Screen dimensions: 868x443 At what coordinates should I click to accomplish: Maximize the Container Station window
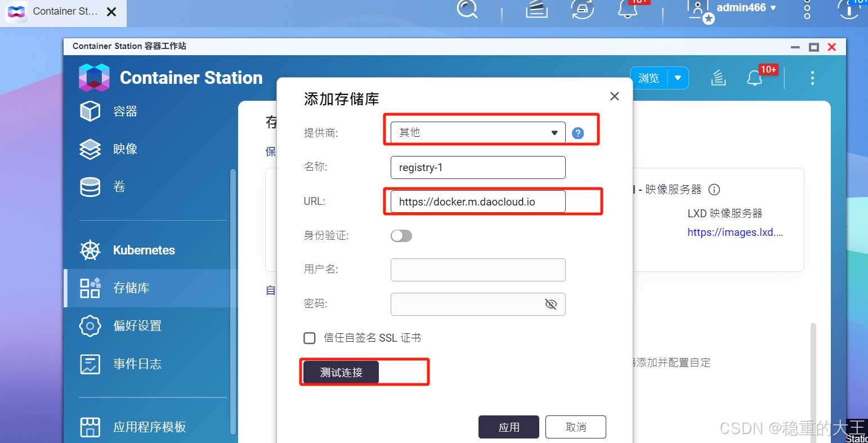[x=813, y=47]
